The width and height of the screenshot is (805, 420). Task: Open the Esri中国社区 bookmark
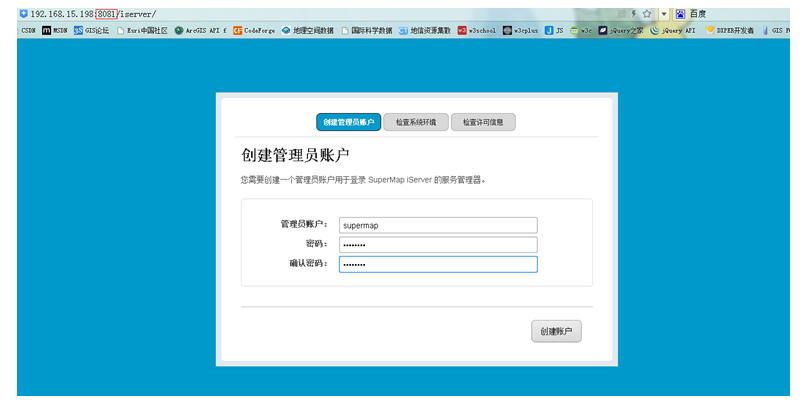click(x=142, y=30)
